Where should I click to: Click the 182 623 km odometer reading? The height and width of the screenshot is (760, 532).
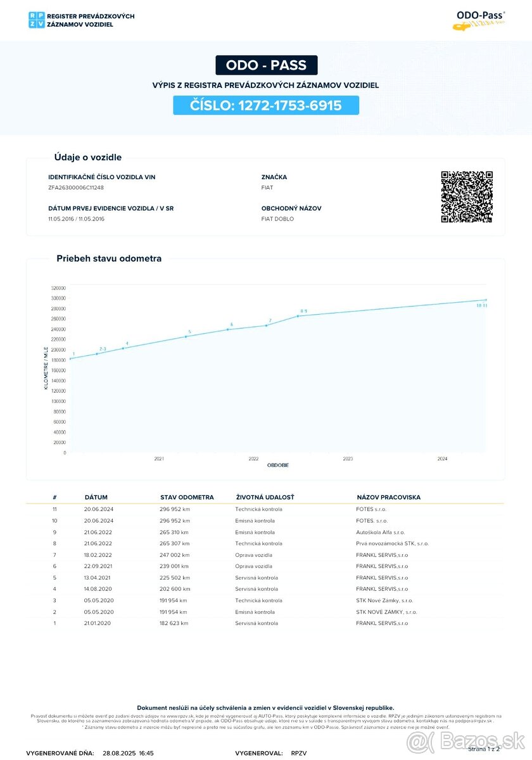(x=174, y=623)
